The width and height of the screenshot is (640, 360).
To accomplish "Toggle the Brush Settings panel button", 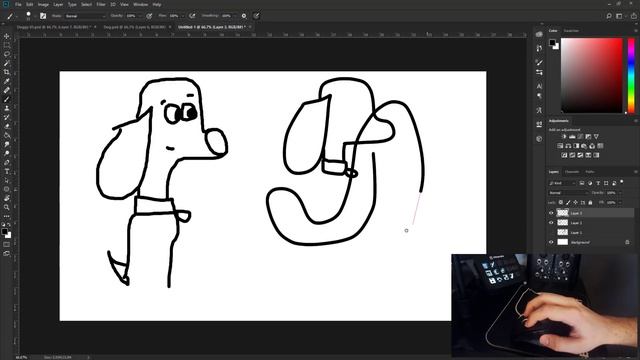I will pos(43,16).
